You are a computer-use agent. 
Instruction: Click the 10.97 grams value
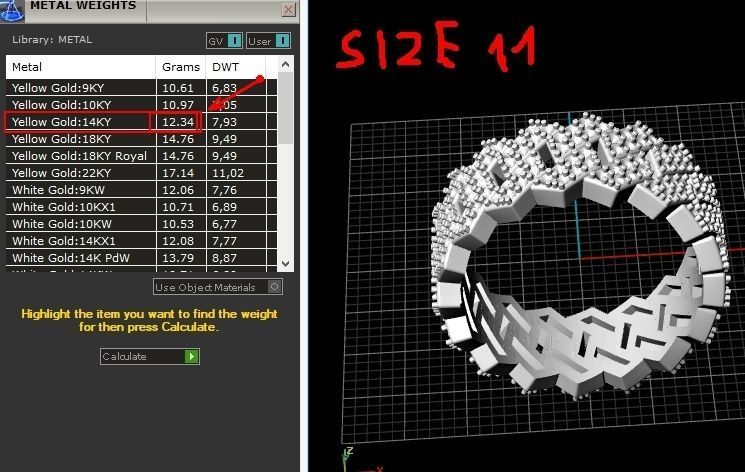pyautogui.click(x=178, y=105)
